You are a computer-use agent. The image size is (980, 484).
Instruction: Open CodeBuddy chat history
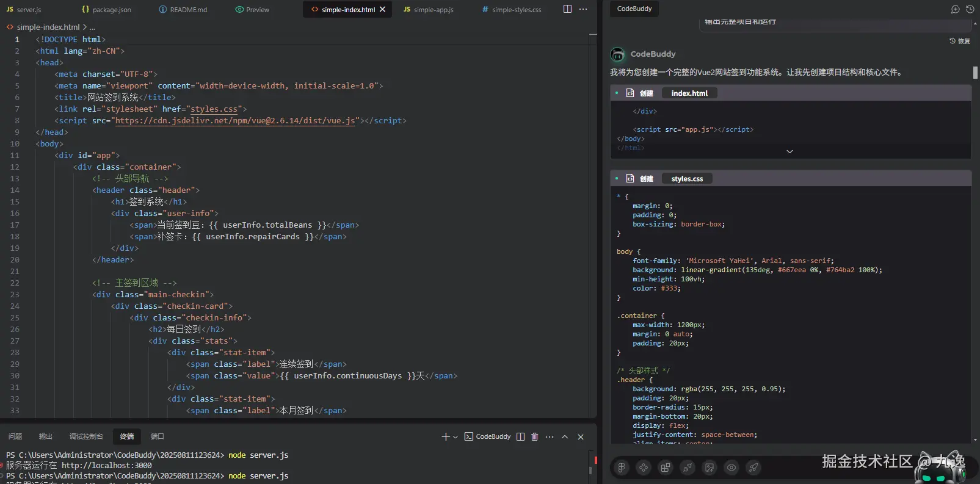coord(970,9)
